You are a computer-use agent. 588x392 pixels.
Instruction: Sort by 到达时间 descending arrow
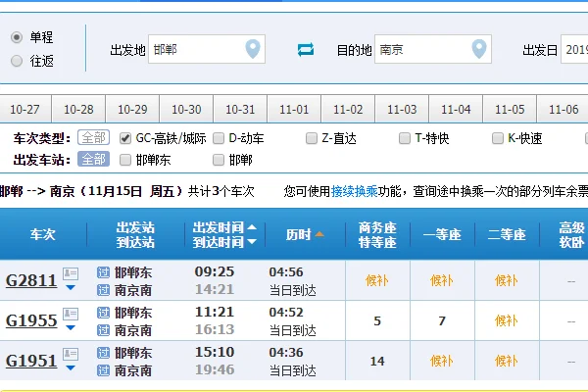[252, 242]
